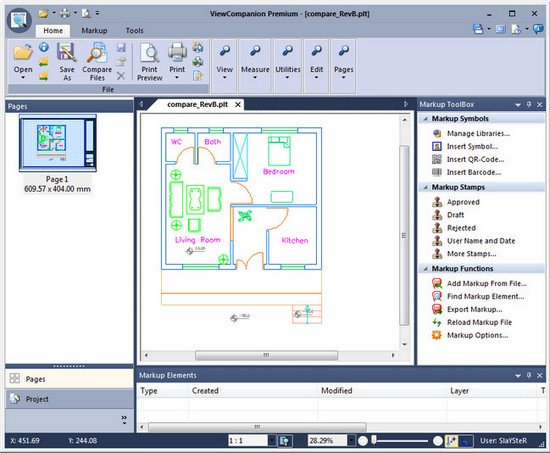Click the Manage Libraries icon
Image resolution: width=550 pixels, height=453 pixels.
click(x=437, y=133)
